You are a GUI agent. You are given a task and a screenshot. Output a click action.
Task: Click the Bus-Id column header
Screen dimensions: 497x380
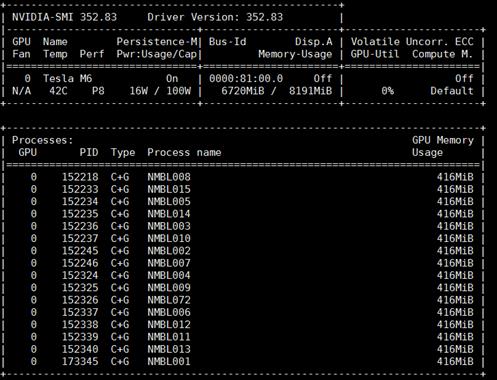tap(227, 42)
